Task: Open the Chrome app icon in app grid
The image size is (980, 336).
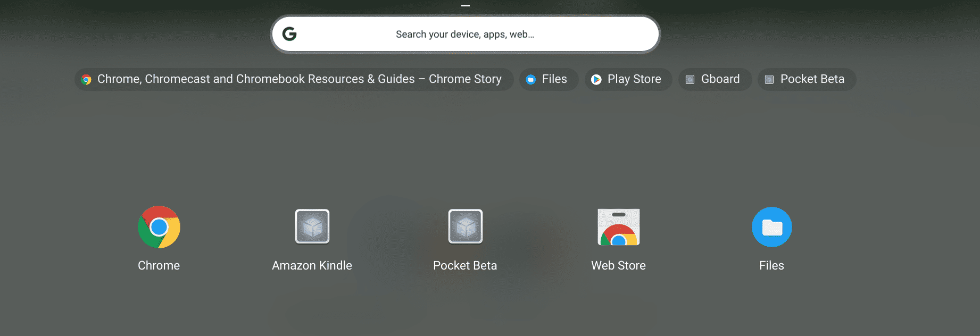Action: coord(159,227)
